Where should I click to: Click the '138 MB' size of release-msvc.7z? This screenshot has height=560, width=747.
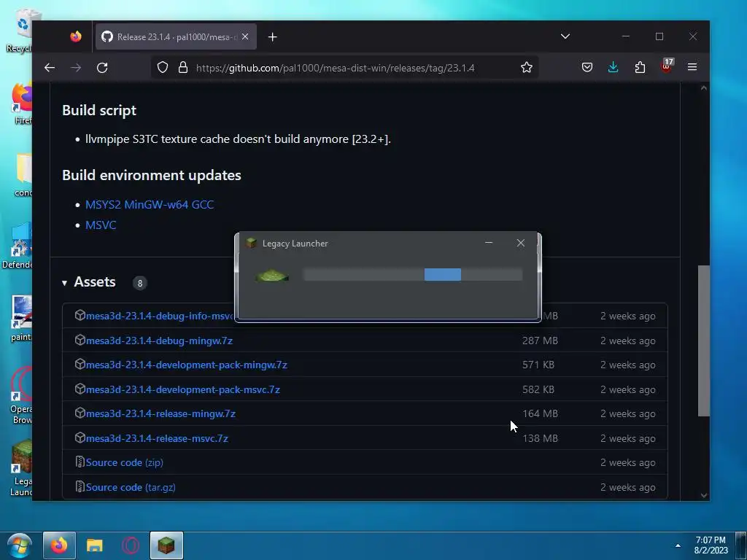tap(541, 438)
